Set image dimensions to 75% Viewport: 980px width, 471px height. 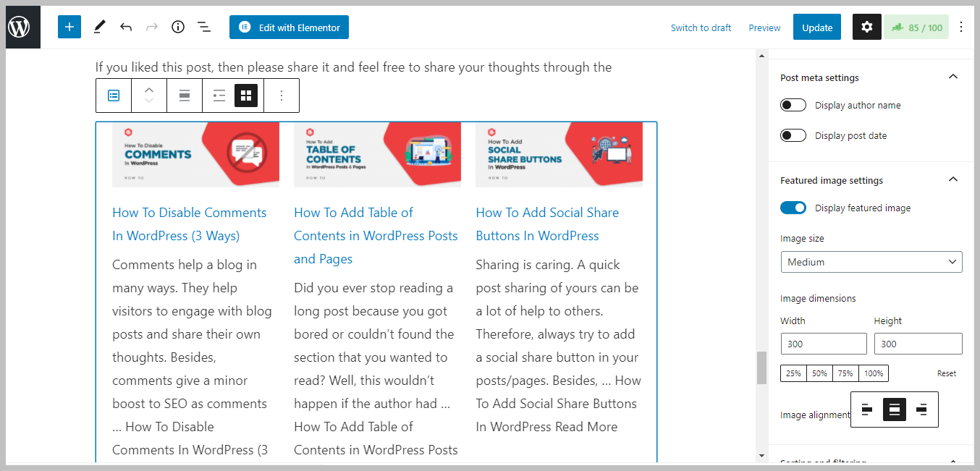pos(845,373)
